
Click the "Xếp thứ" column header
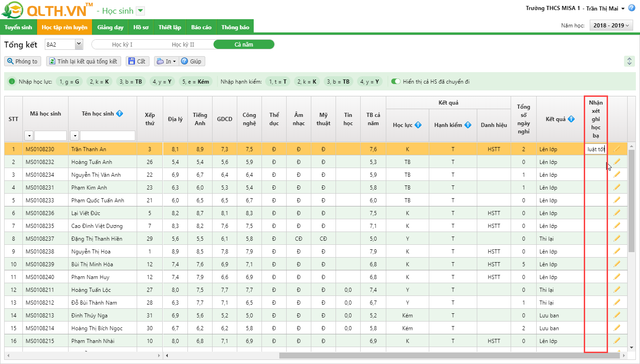[x=150, y=119]
